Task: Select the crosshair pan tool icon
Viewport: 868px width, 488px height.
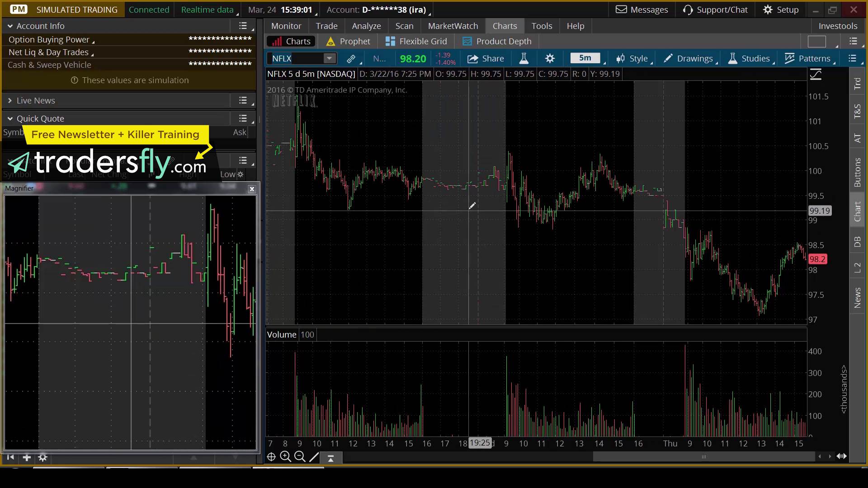Action: [271, 457]
